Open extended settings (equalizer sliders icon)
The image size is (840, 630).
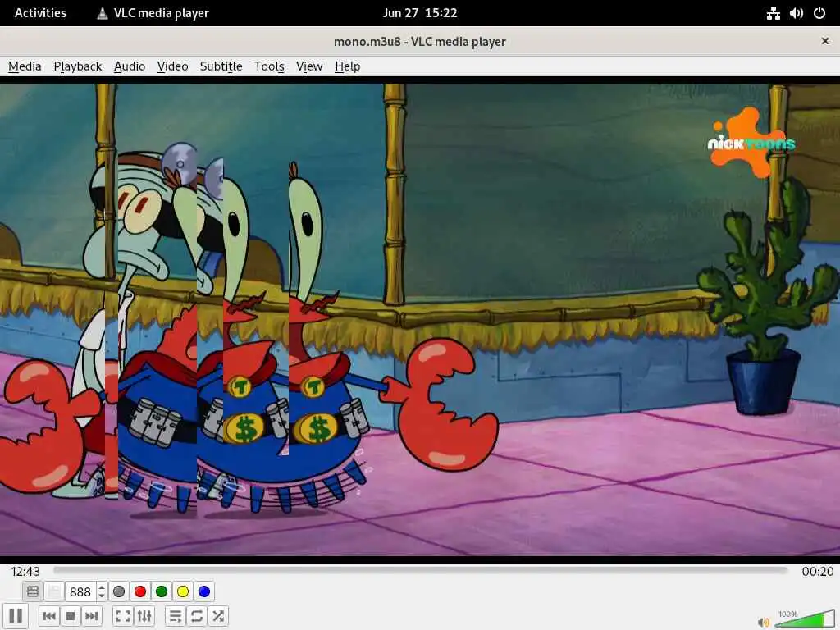click(144, 616)
